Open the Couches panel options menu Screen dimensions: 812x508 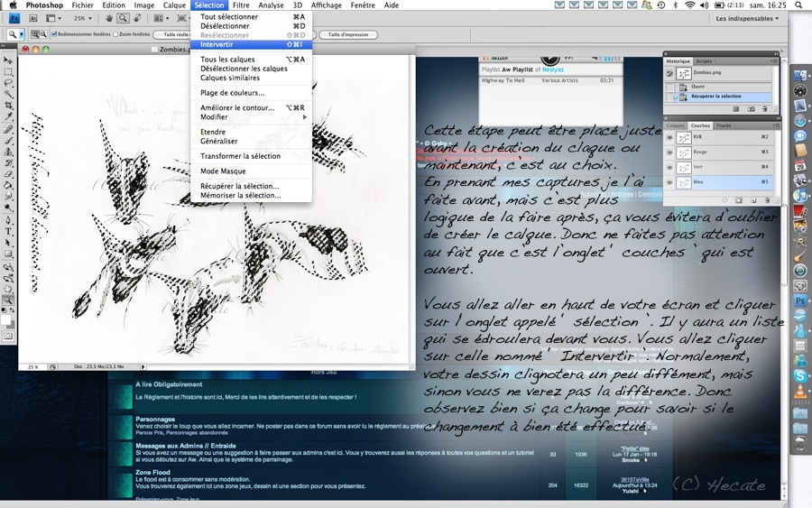pyautogui.click(x=775, y=125)
